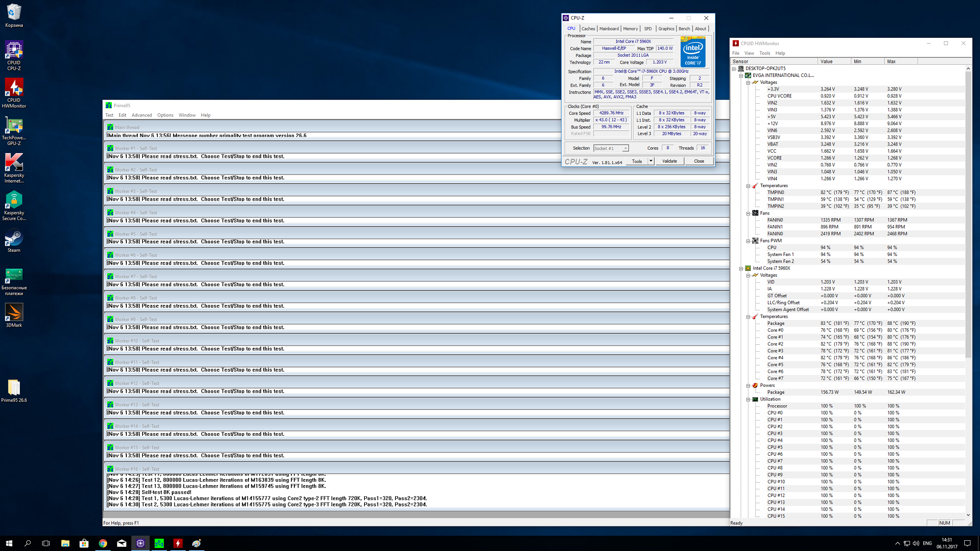The height and width of the screenshot is (551, 980).
Task: Click the Prime95 taskbar icon
Action: [x=159, y=543]
